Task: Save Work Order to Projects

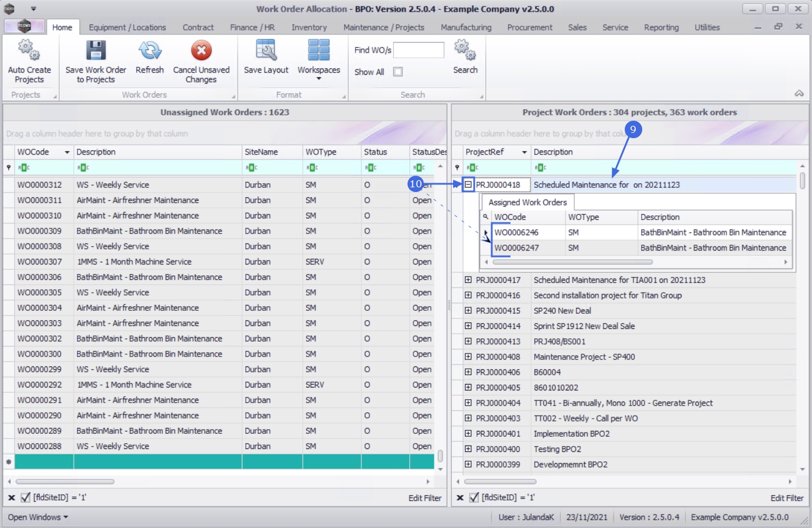Action: (95, 51)
